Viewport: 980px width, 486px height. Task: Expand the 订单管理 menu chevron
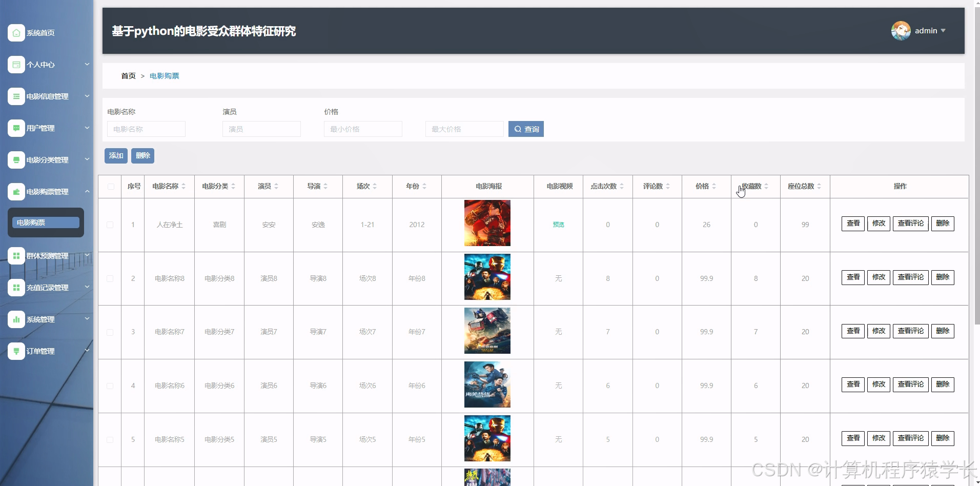[87, 351]
